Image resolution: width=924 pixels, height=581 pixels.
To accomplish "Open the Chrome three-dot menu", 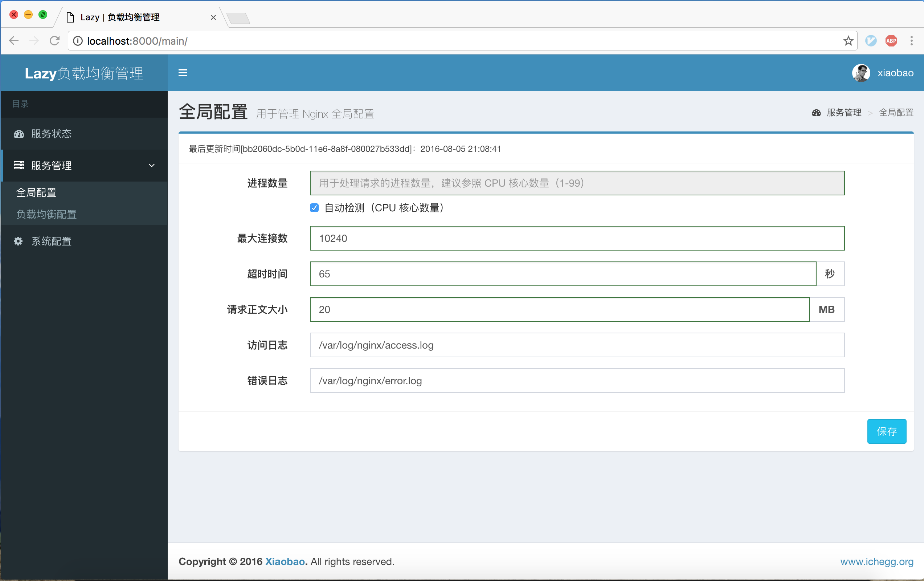I will pyautogui.click(x=911, y=41).
